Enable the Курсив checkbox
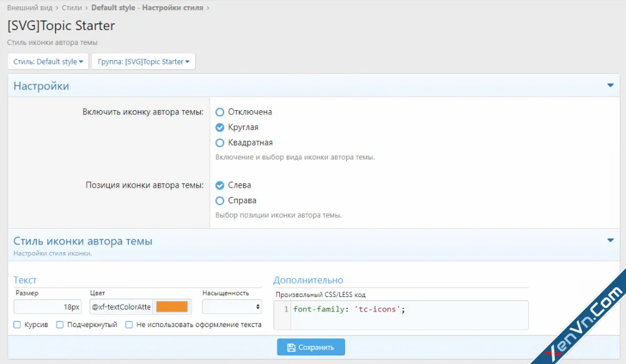 point(18,325)
